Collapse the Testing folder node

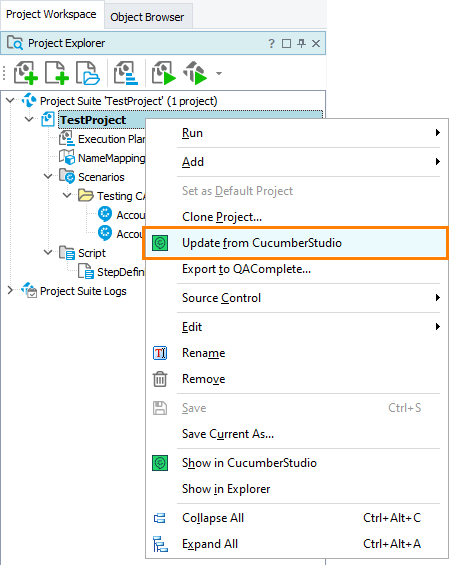tap(67, 195)
